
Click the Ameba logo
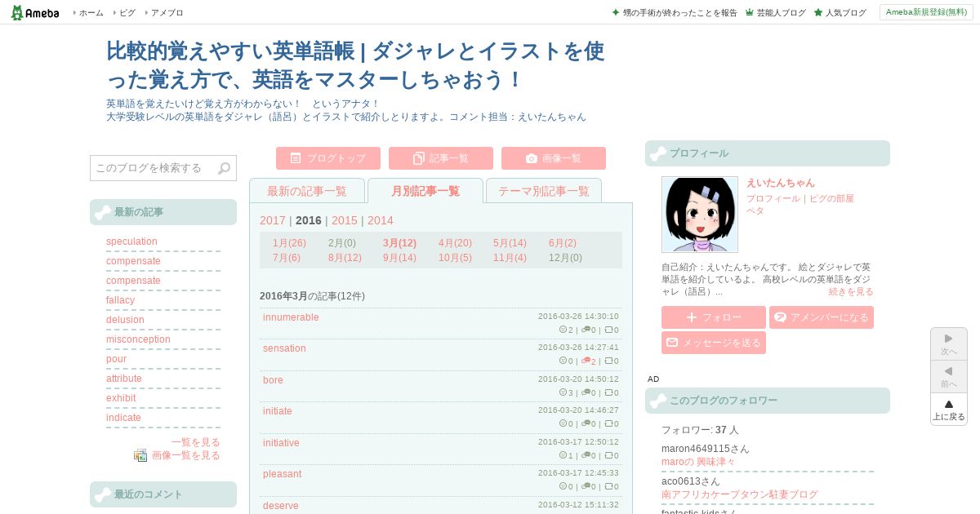[34, 12]
